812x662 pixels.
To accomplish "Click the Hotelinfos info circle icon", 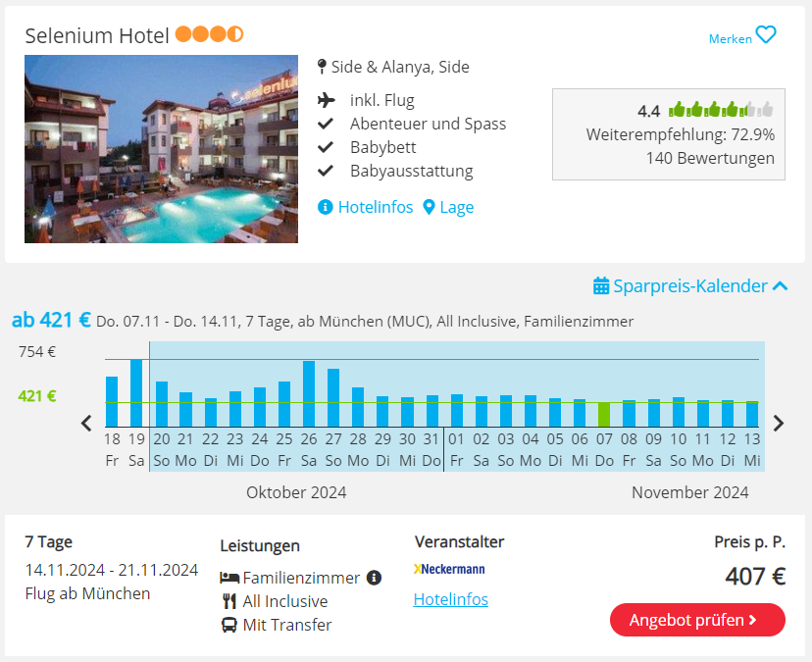I will pyautogui.click(x=325, y=207).
